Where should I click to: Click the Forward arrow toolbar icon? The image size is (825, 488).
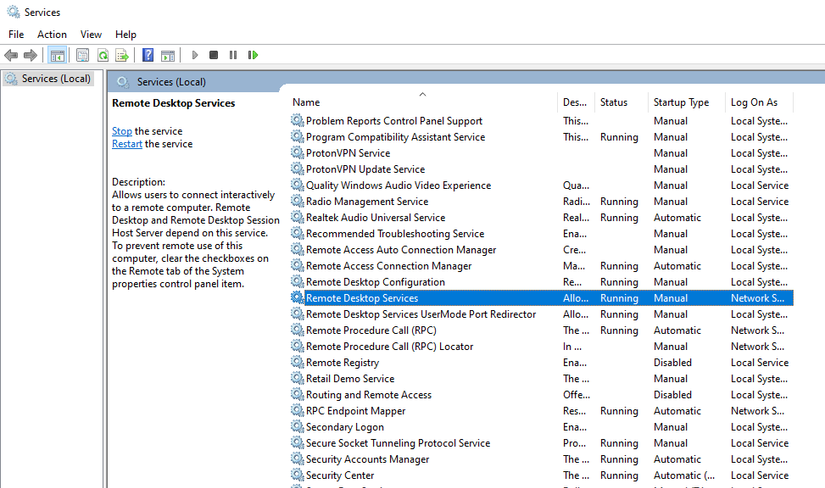[31, 55]
